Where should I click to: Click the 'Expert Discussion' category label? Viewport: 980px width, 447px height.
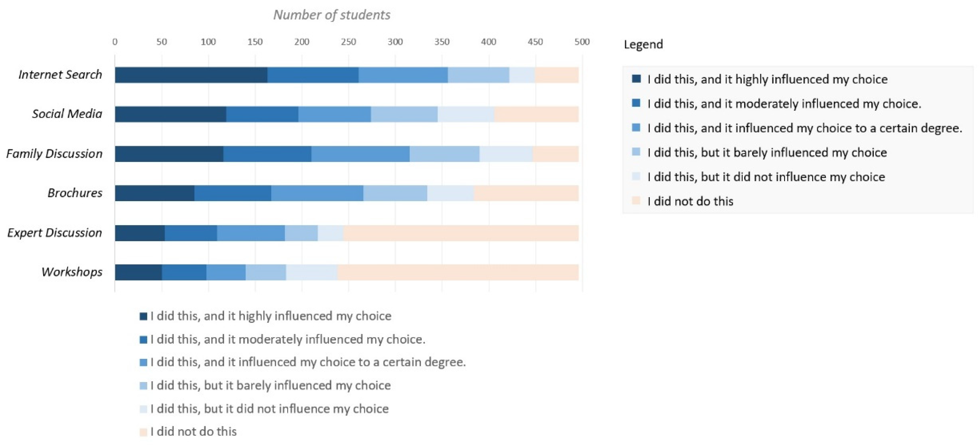click(55, 233)
